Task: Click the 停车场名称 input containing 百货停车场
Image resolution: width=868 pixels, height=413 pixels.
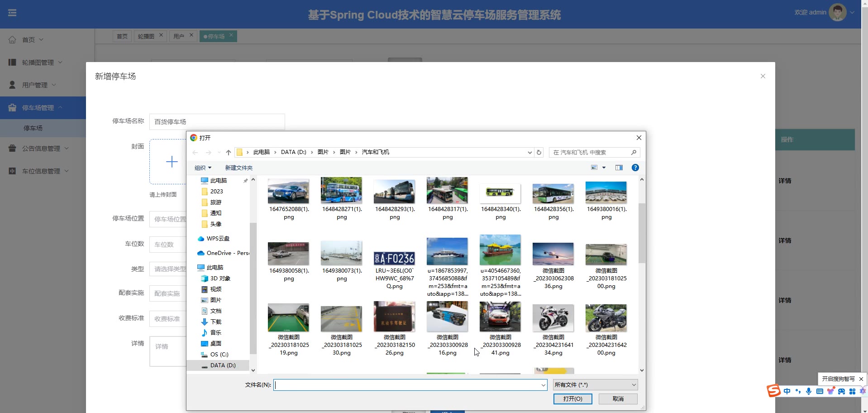Action: [x=217, y=122]
